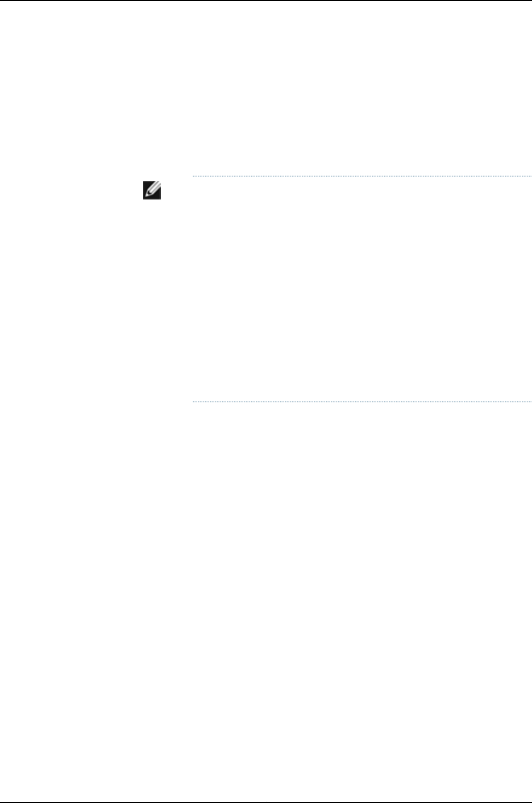532x803 pixels.
Task: Click the solid rule at page bottom
Action: pyautogui.click(x=266, y=802)
